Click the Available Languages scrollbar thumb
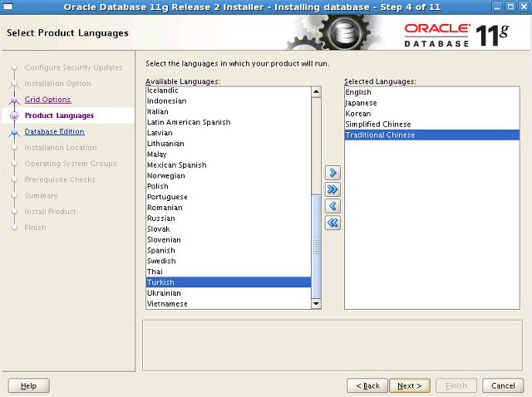The width and height of the screenshot is (532, 397). coord(316,247)
